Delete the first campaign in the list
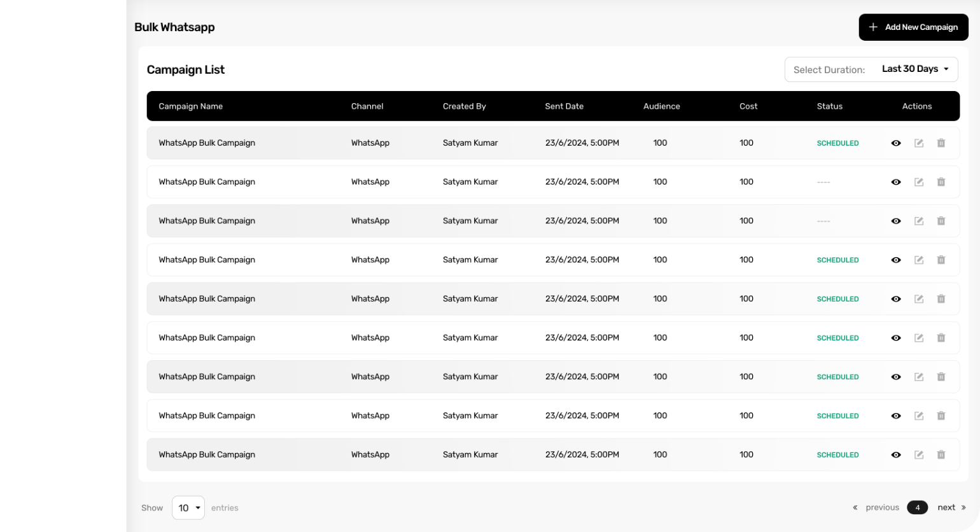 point(941,143)
